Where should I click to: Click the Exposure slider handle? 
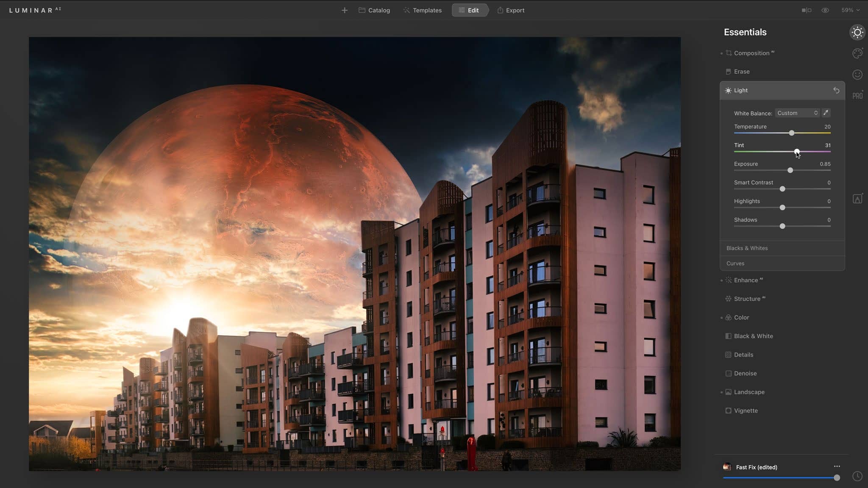pos(790,170)
